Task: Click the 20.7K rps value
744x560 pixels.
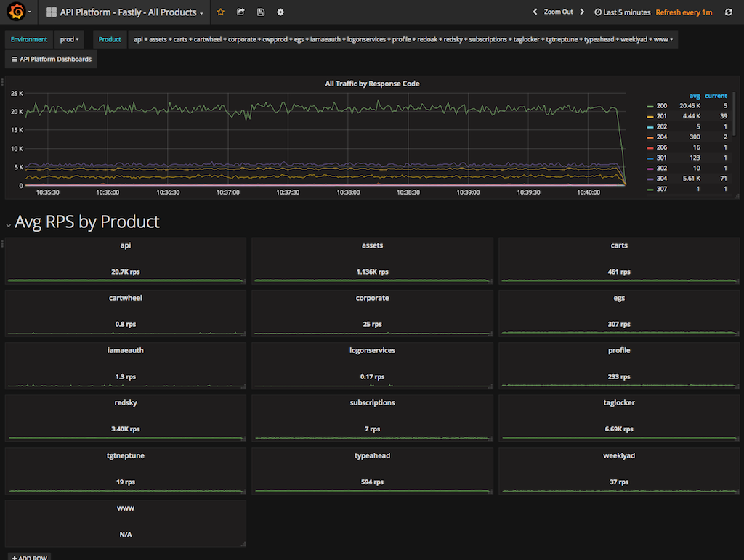Action: point(125,272)
